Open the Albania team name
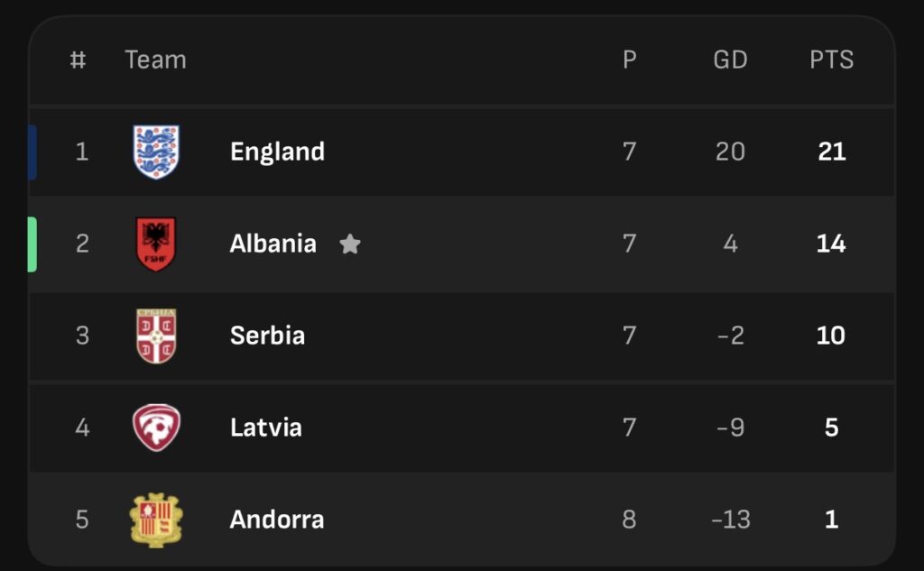The width and height of the screenshot is (924, 571). tap(273, 244)
